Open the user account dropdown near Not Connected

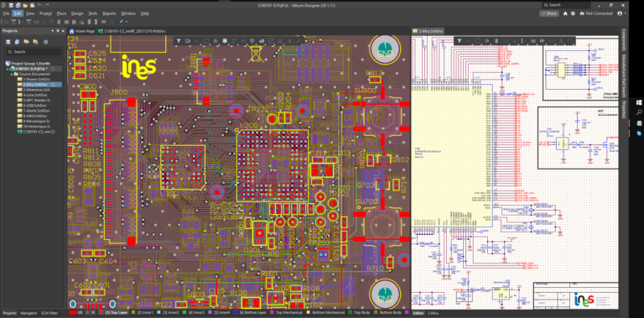point(621,13)
